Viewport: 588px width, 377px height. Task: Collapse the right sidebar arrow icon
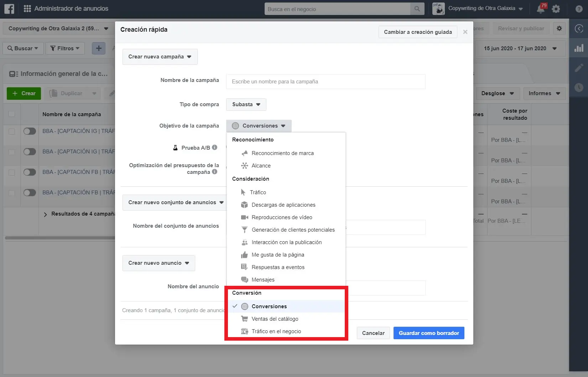(579, 29)
